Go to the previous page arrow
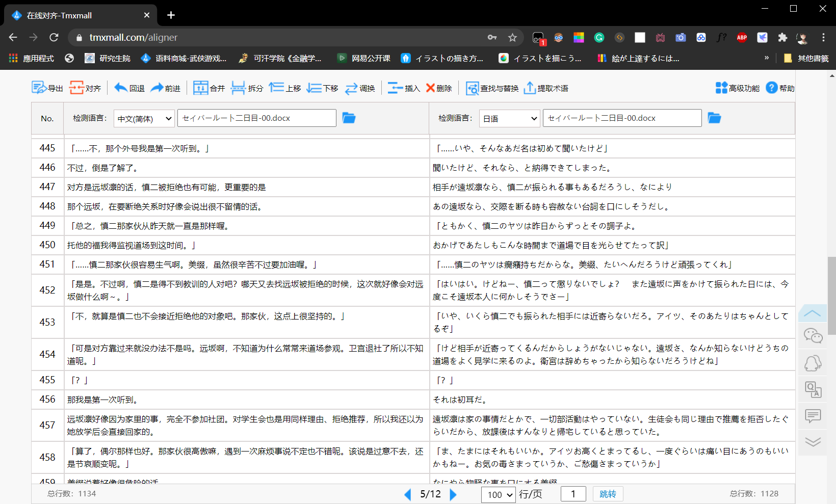 (x=407, y=494)
